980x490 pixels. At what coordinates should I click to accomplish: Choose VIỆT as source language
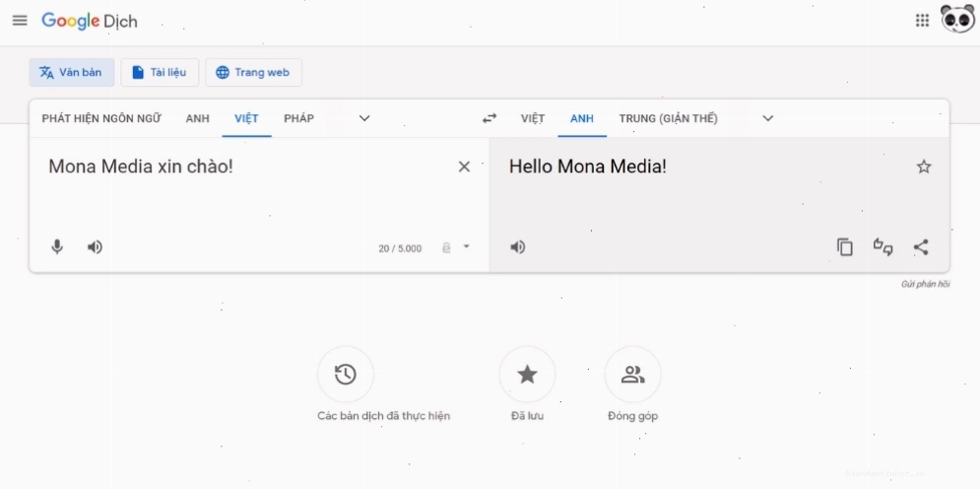point(246,118)
